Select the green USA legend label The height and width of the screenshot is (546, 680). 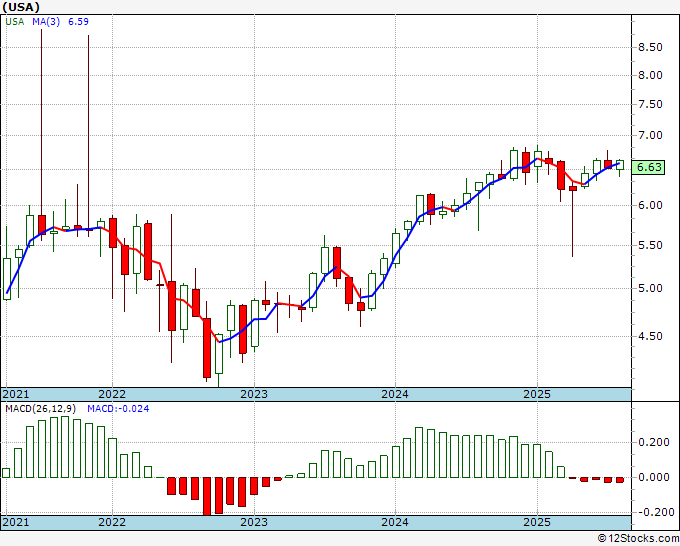point(15,22)
